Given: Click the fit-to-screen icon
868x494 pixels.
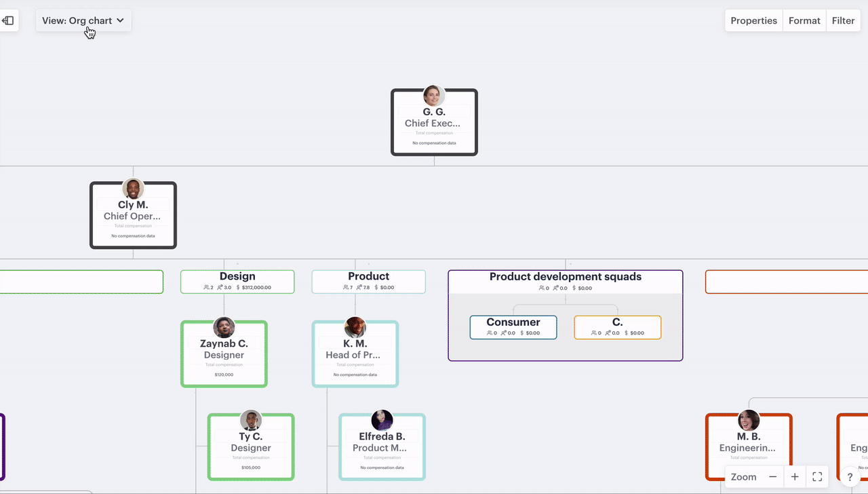Looking at the screenshot, I should [817, 477].
